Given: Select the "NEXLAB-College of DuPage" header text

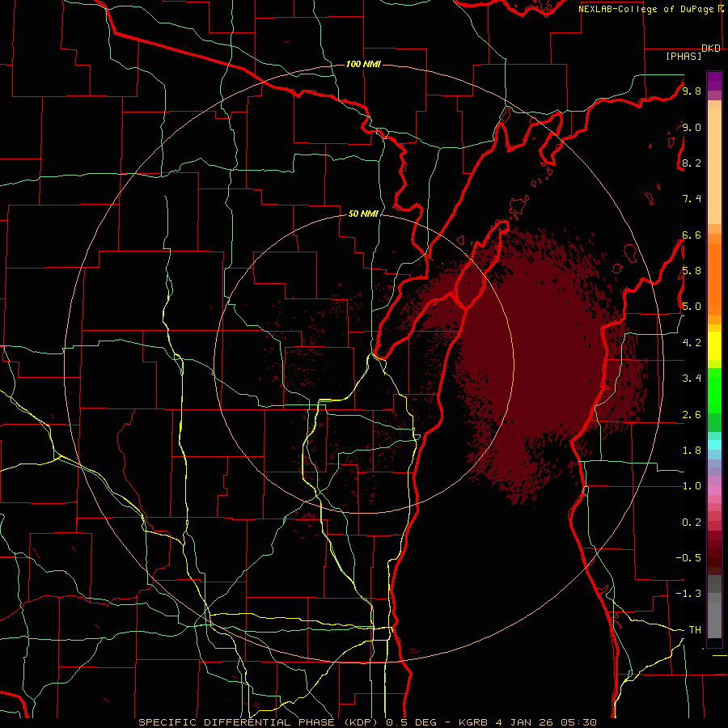Looking at the screenshot, I should click(x=647, y=9).
